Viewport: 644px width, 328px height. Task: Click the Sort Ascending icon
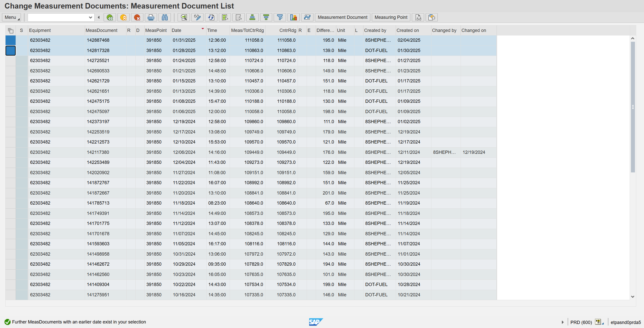click(252, 17)
